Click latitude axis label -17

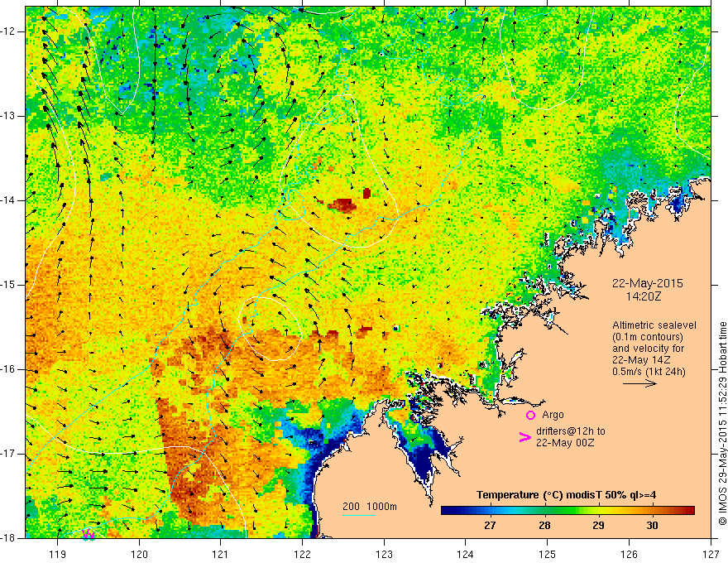pos(8,454)
